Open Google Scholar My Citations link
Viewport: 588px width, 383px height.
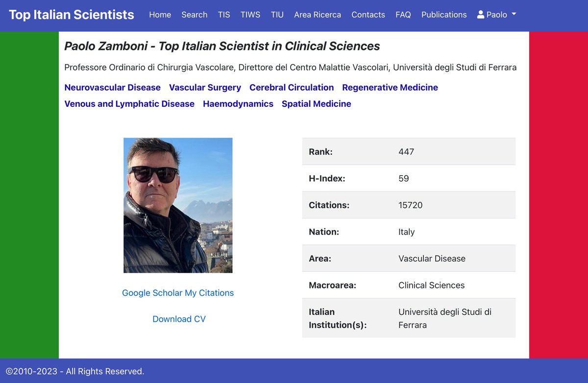click(x=178, y=292)
